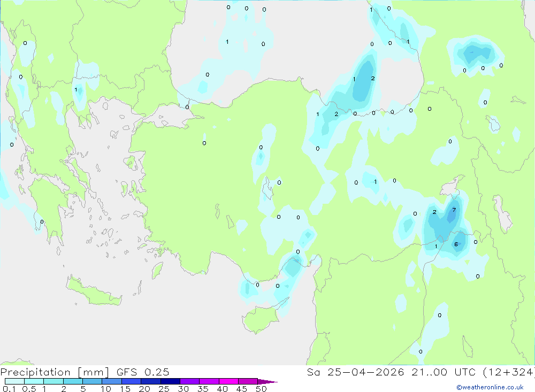Click the 25–30 mm dark navy swatch
Image resolution: width=535 pixels, height=392 pixels.
[170, 381]
